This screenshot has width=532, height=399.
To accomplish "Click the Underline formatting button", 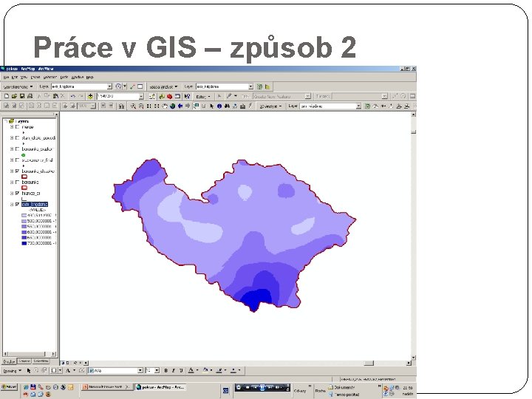I will click(x=181, y=370).
